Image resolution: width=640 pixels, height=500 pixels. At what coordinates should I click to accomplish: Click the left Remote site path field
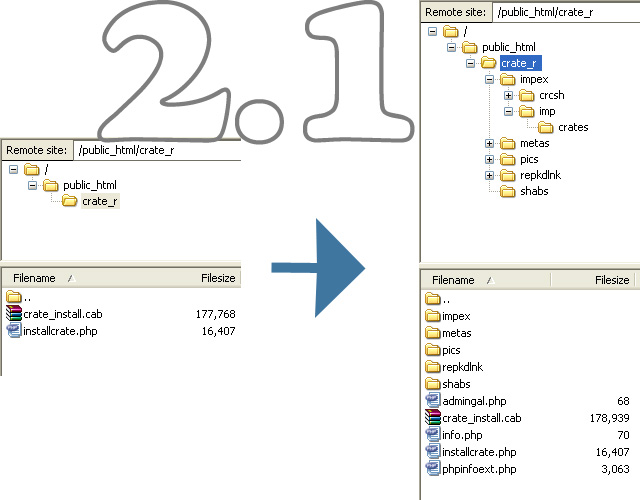point(155,150)
